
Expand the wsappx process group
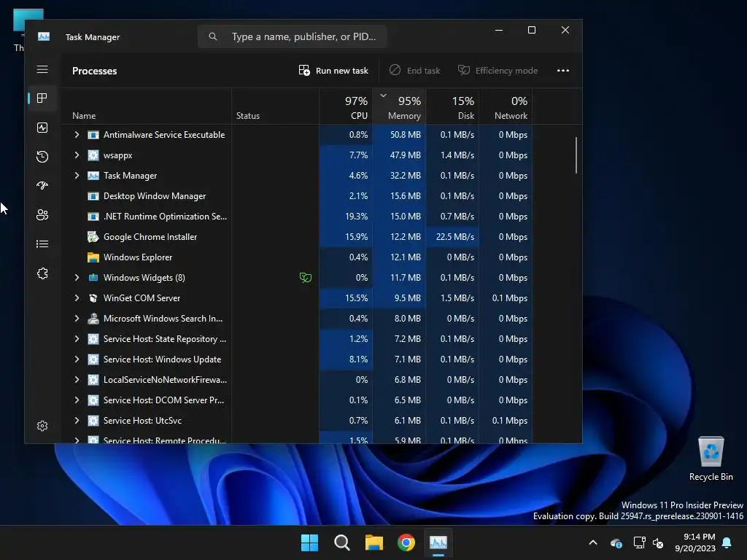pos(77,155)
